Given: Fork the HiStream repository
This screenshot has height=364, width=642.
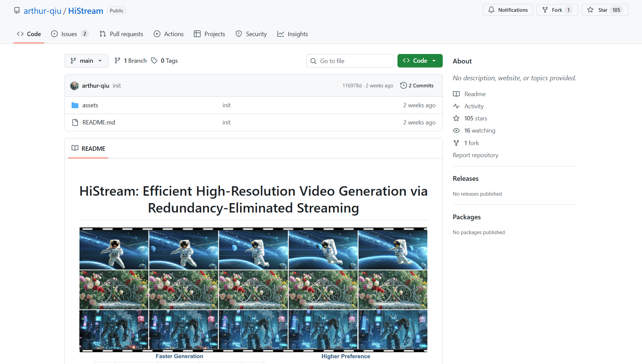Looking at the screenshot, I should pos(557,10).
